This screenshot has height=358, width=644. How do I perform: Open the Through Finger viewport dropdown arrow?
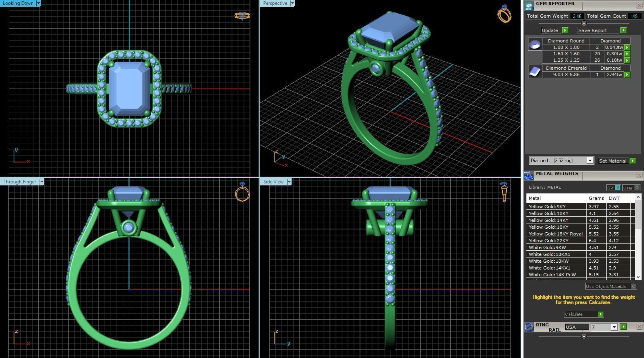(41, 182)
